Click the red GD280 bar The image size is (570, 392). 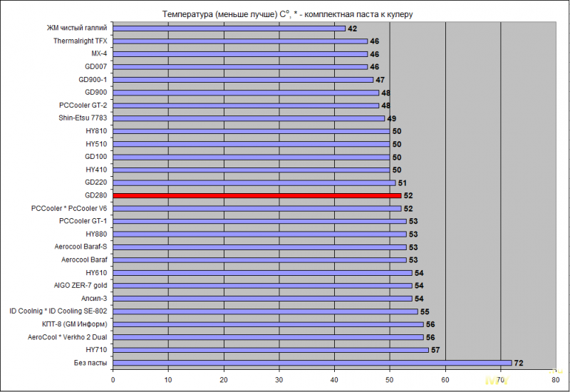pyautogui.click(x=257, y=195)
